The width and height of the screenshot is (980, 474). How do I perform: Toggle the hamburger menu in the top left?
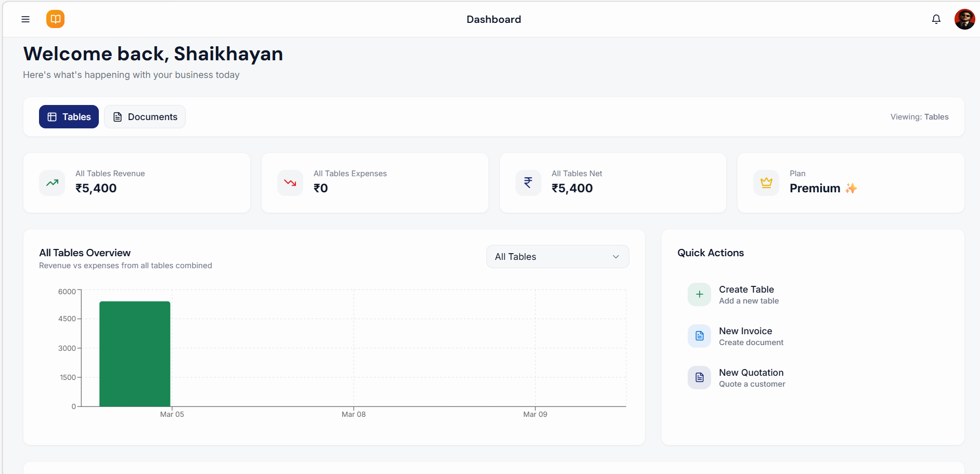(x=25, y=19)
